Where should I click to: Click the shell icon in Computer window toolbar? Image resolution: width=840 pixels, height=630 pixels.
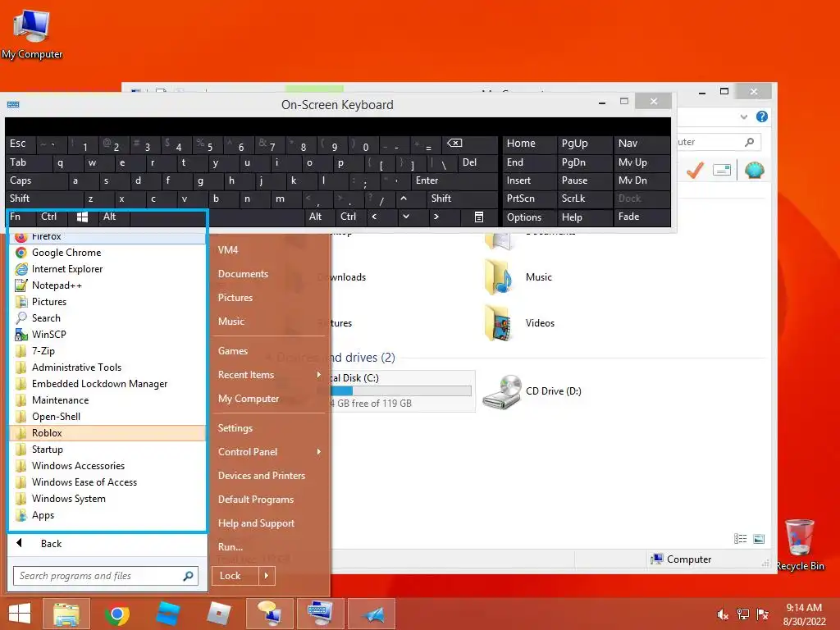755,171
